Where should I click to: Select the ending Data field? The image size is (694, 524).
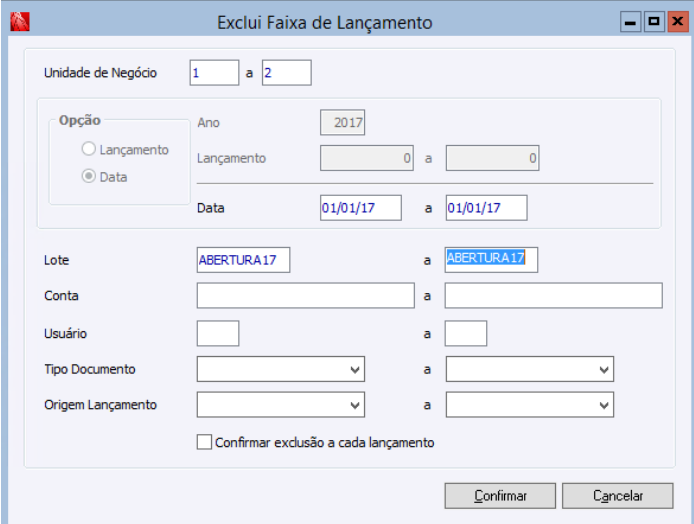[x=485, y=208]
